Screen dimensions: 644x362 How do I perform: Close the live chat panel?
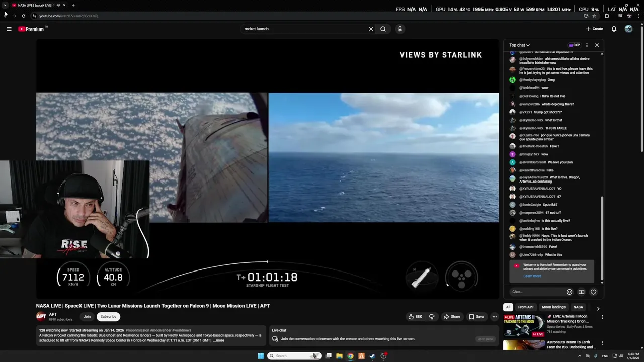coord(597,45)
